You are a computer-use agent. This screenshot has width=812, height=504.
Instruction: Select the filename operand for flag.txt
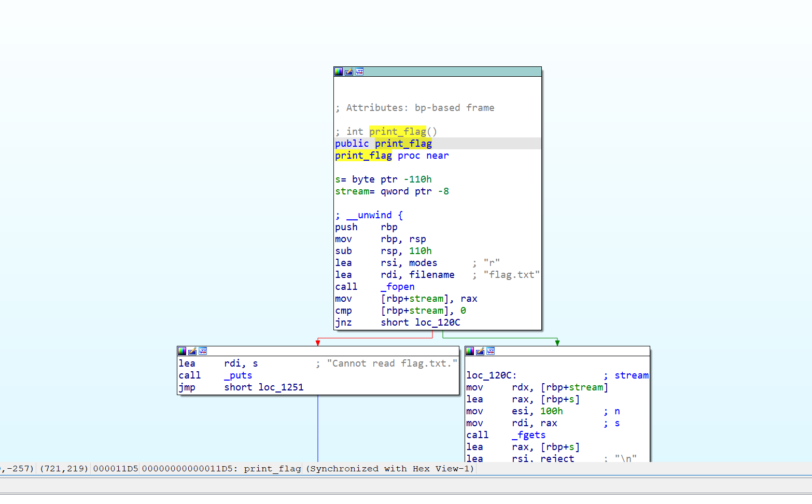[x=432, y=274]
